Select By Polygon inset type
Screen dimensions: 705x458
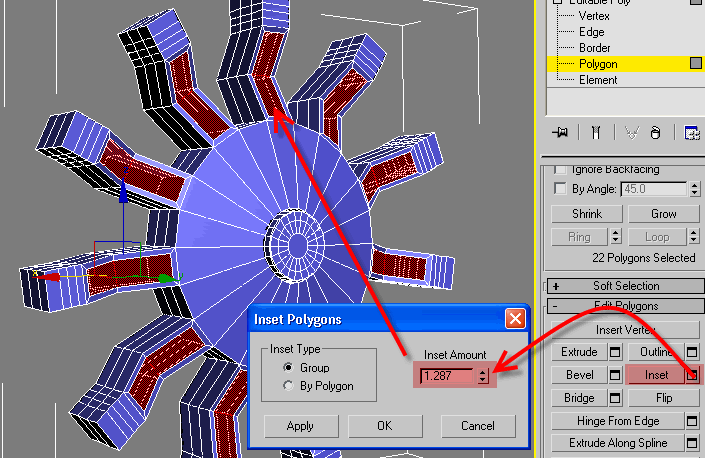tap(289, 385)
